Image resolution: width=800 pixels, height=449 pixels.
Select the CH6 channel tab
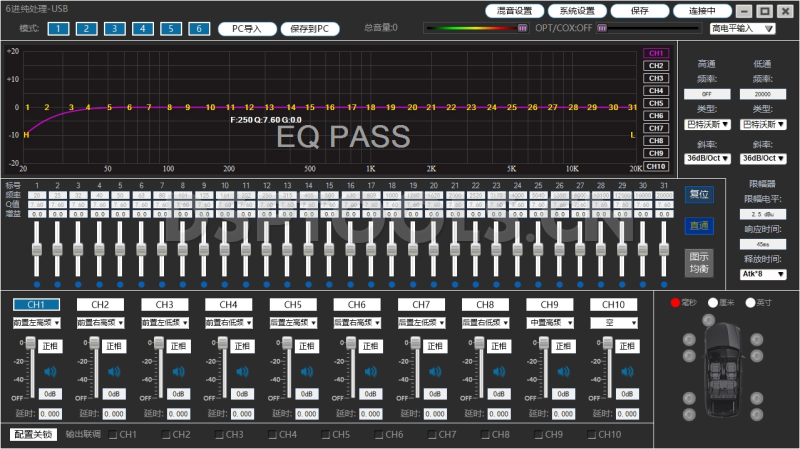click(356, 304)
